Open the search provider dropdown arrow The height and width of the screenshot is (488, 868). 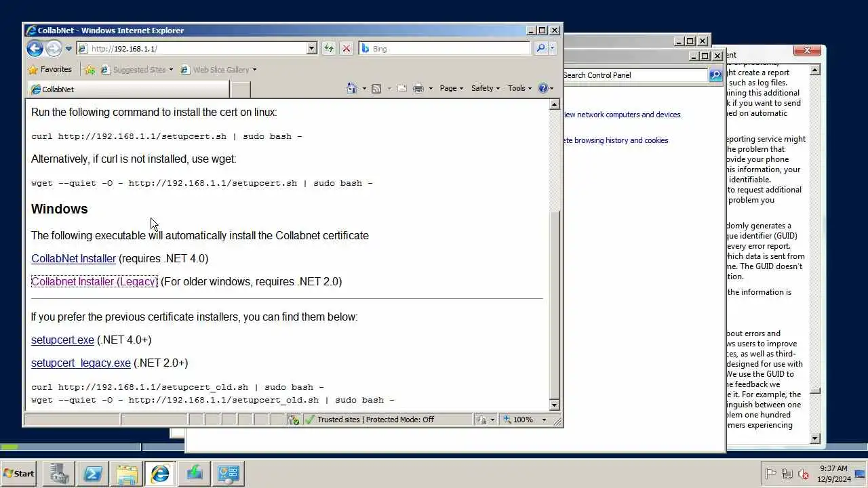[553, 49]
